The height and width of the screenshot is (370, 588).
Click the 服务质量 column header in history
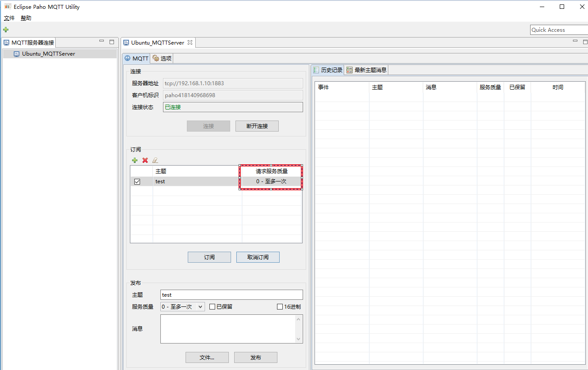(490, 87)
